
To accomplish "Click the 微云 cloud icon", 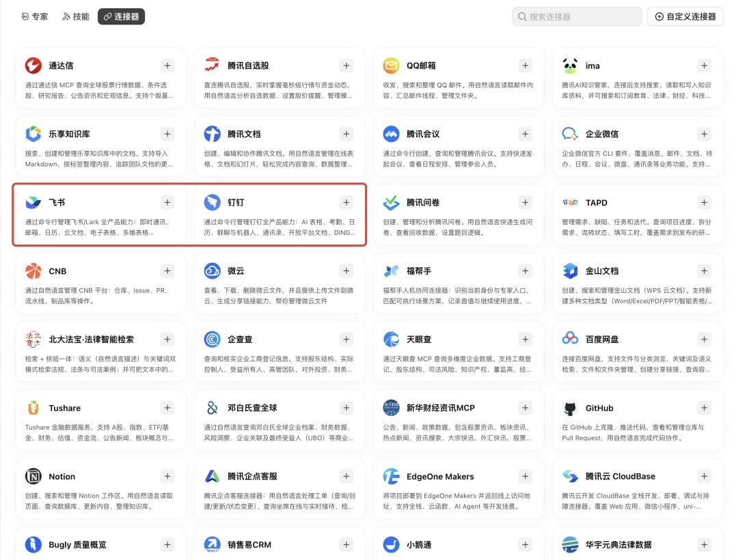I will pos(213,271).
